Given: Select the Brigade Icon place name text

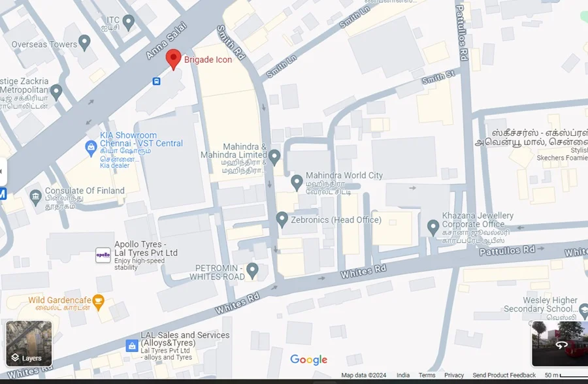Looking at the screenshot, I should click(208, 59).
